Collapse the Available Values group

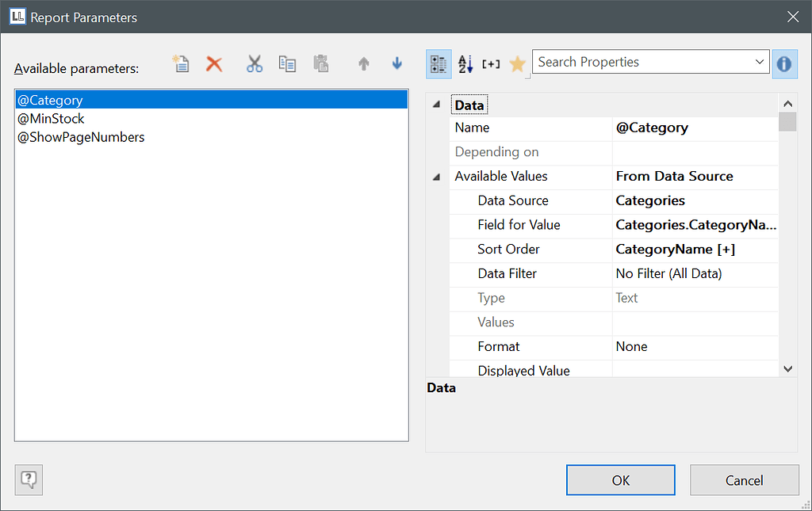pos(435,177)
